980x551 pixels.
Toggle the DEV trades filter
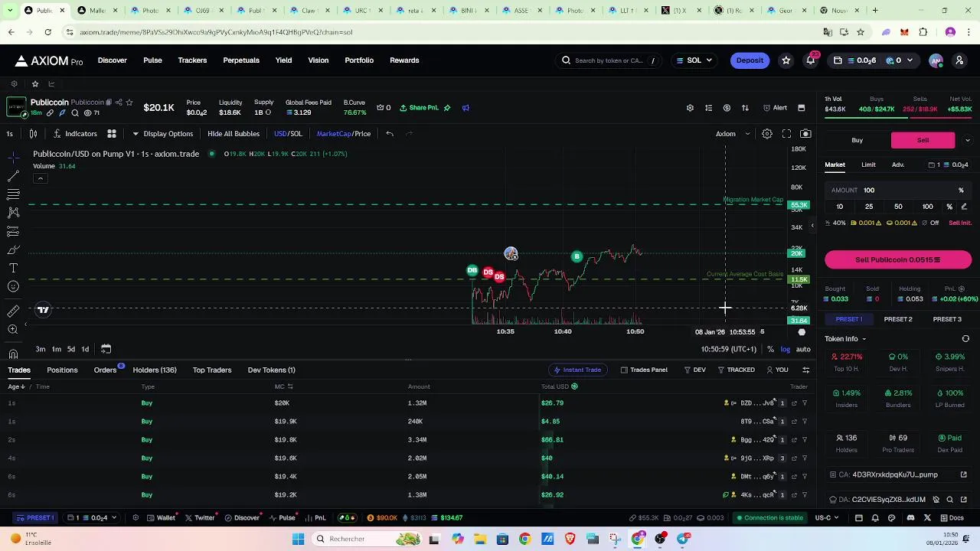(x=694, y=370)
